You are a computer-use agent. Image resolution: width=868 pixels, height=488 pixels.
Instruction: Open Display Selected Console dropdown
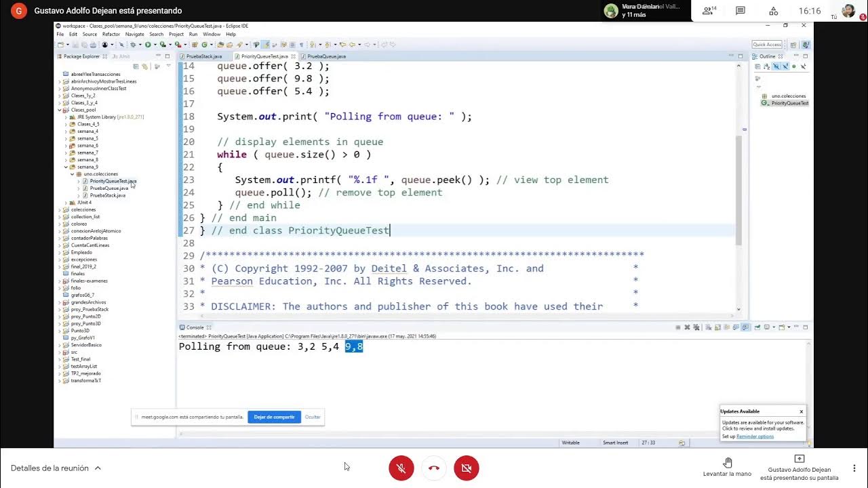pyautogui.click(x=774, y=327)
